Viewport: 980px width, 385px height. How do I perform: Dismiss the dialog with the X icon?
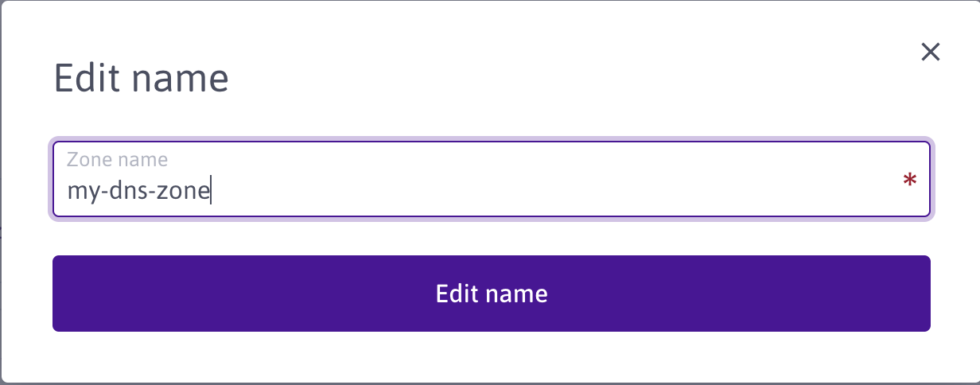(x=930, y=52)
